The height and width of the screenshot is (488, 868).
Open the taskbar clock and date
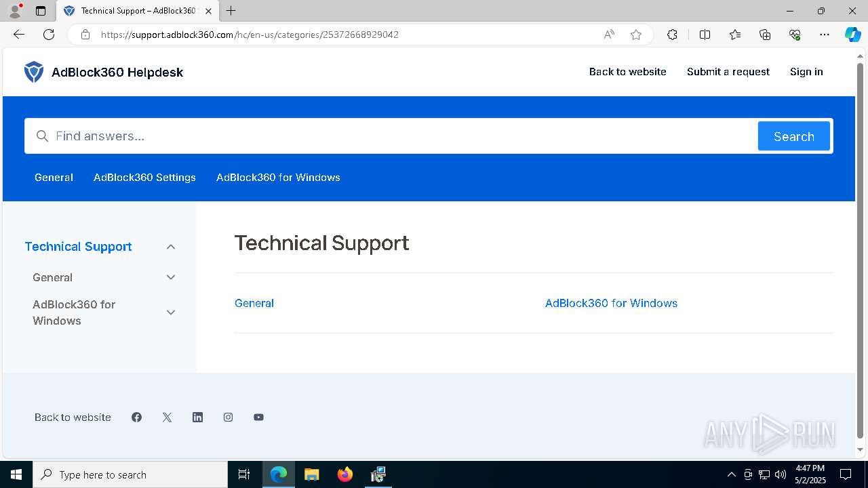pos(810,474)
